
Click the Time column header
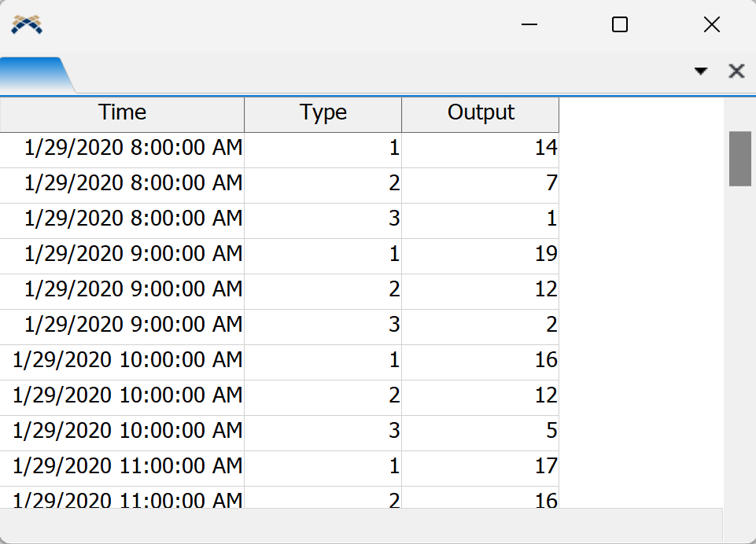point(122,113)
